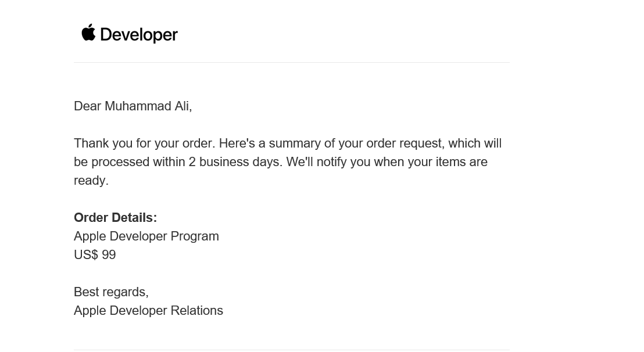644x352 pixels.
Task: Click the Apple Developer Relations signature
Action: (x=148, y=311)
